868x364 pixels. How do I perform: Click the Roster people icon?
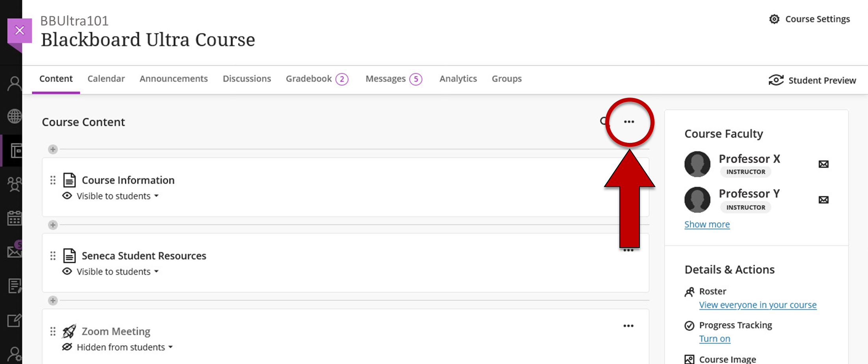click(x=690, y=292)
